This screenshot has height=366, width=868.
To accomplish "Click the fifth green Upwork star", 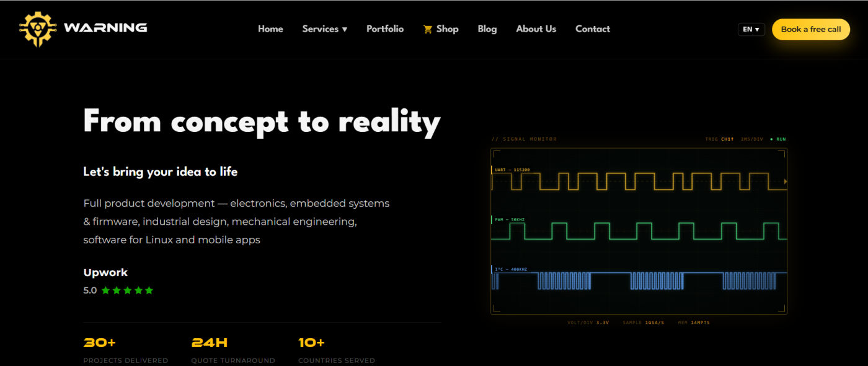I will point(149,290).
